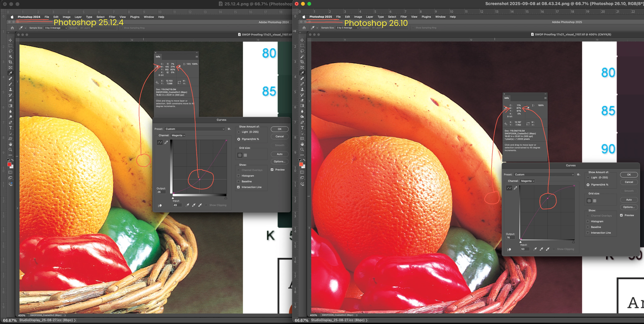Open Channel Magenta dropdown in left Curves dialog
The image size is (644, 324).
tap(178, 135)
